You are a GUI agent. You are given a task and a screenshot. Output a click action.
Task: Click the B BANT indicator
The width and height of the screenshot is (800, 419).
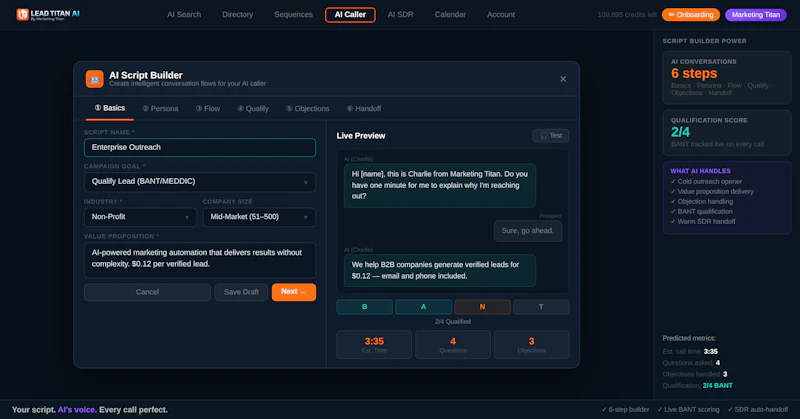tap(365, 307)
